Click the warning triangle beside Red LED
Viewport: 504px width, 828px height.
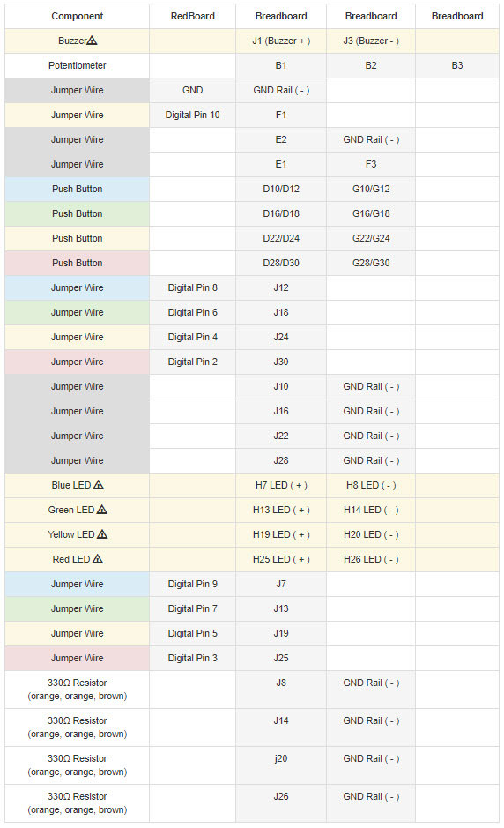coord(97,559)
